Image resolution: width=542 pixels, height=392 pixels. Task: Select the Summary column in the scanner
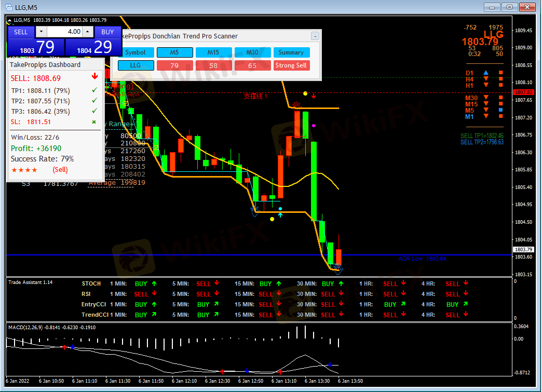coord(291,52)
